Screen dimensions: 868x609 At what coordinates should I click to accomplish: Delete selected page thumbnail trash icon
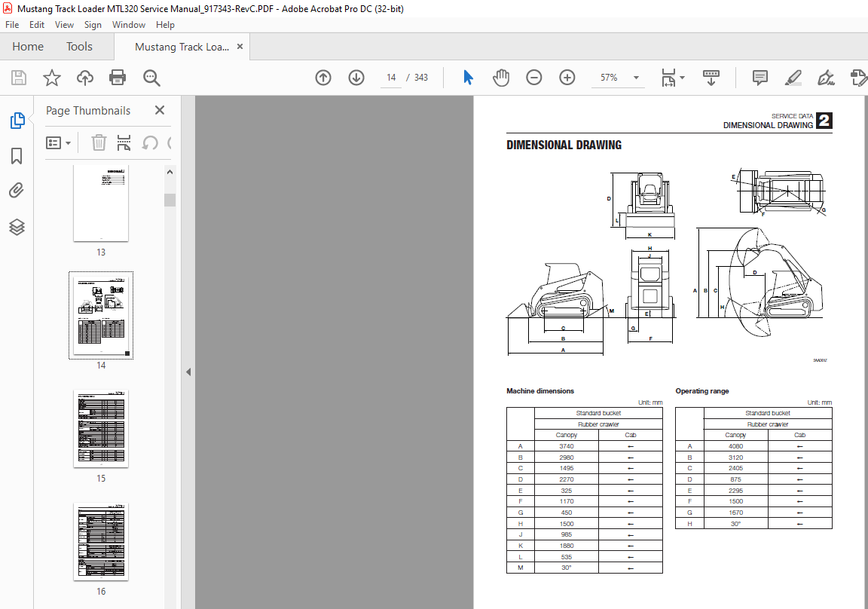click(x=99, y=143)
